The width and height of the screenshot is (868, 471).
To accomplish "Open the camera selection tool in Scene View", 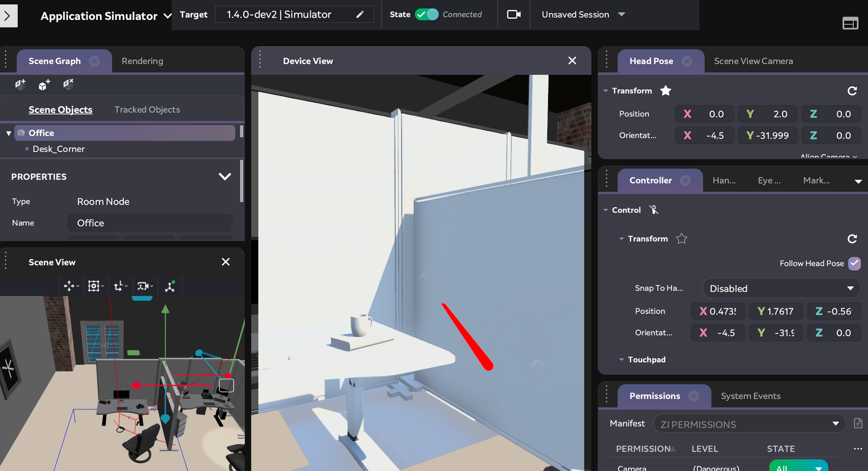I will coord(144,286).
